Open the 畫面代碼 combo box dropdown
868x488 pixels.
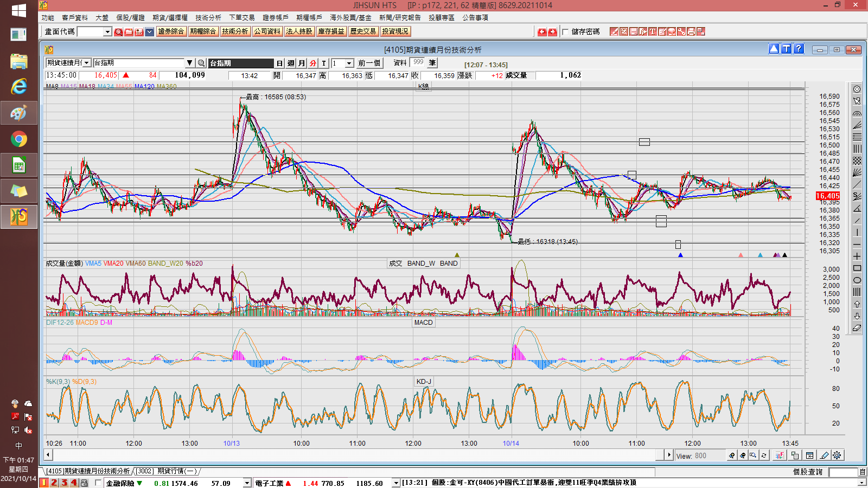coord(107,32)
